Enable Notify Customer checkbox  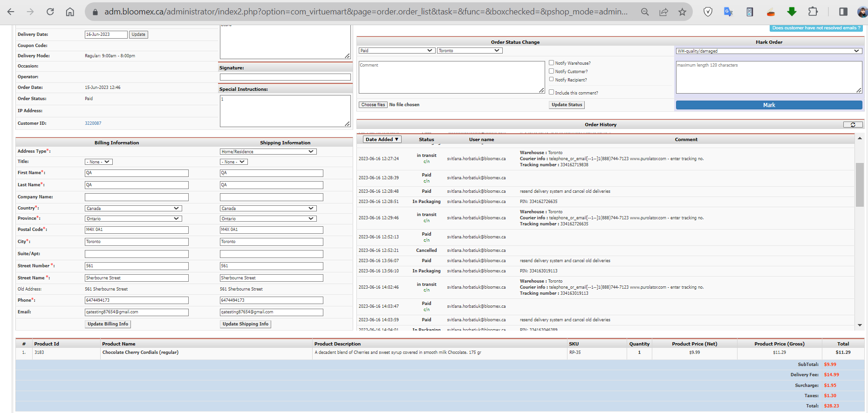pyautogui.click(x=552, y=71)
